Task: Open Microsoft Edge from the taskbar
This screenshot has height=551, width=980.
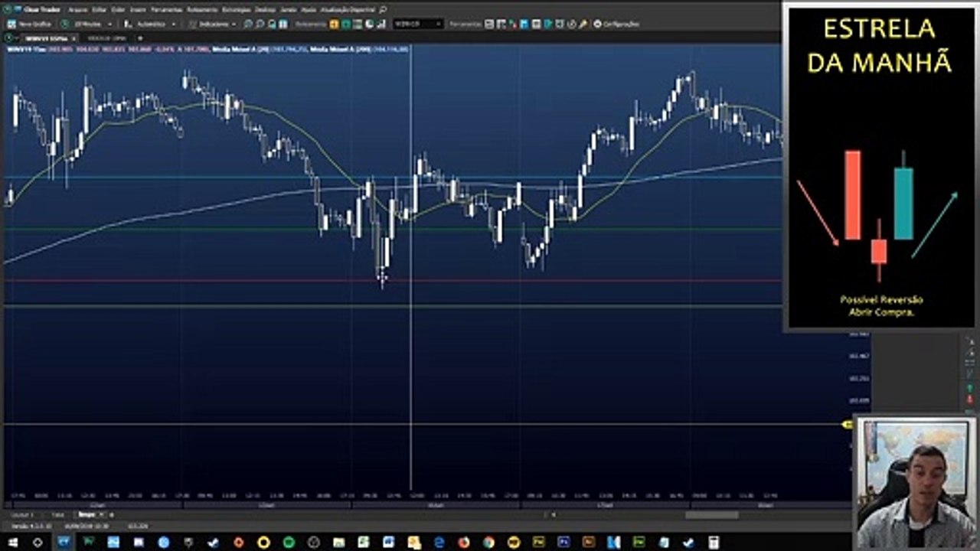Action: point(439,543)
